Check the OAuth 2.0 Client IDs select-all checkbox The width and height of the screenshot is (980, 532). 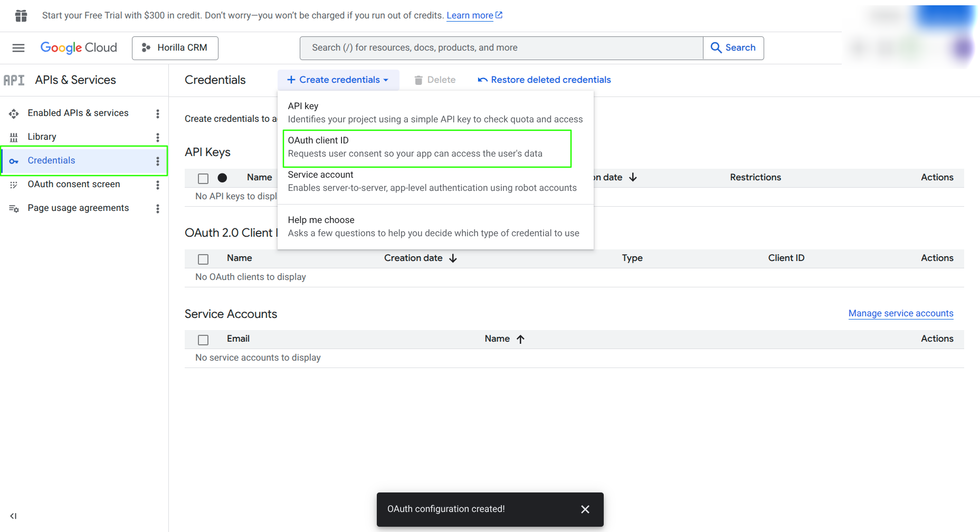point(203,259)
